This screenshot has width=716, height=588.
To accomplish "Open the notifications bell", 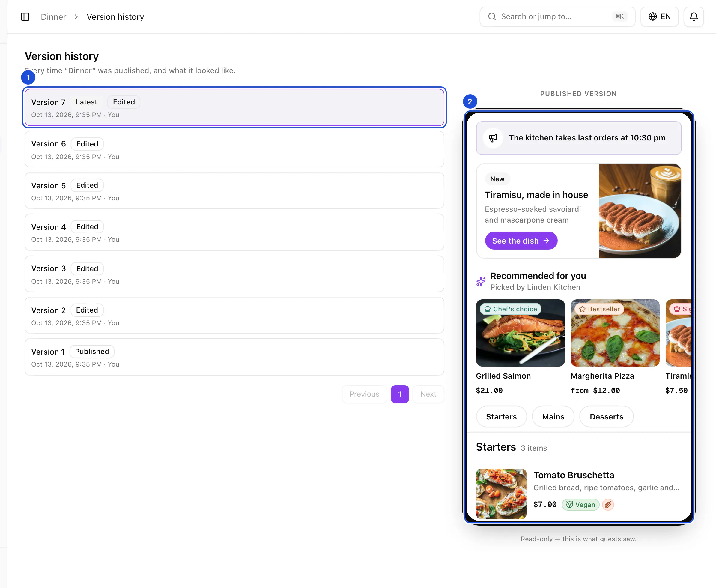I will click(x=694, y=16).
